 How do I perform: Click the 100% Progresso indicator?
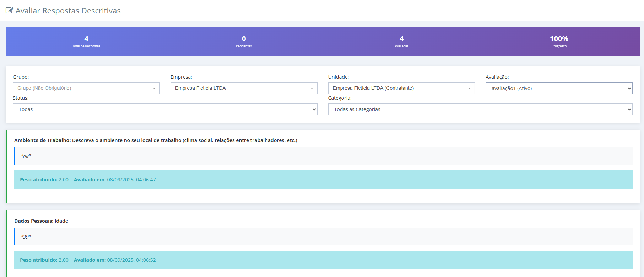click(x=559, y=42)
